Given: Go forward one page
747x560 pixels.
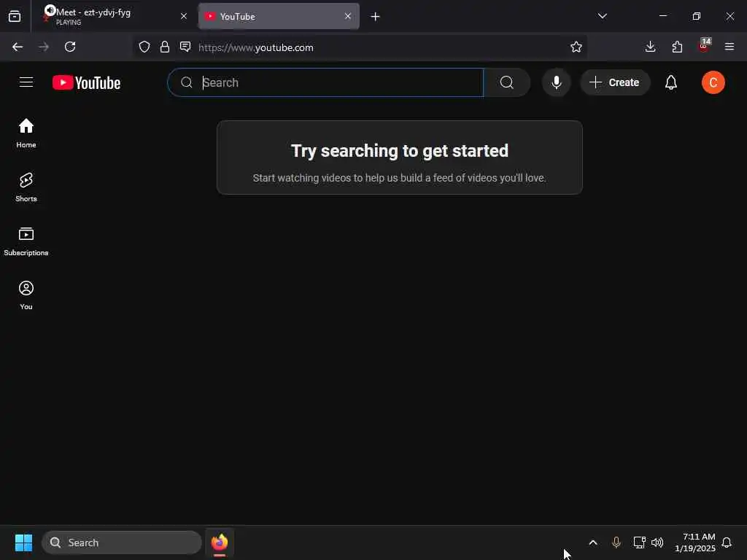Looking at the screenshot, I should [x=43, y=47].
